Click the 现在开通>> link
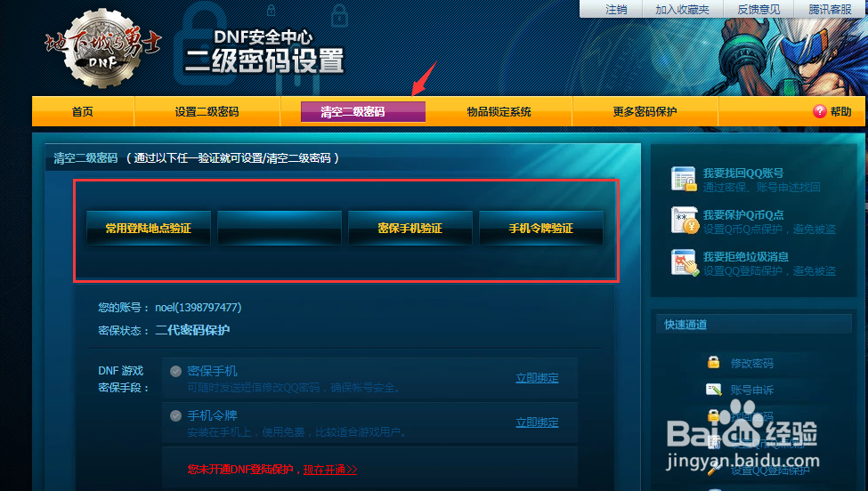Image resolution: width=868 pixels, height=491 pixels. point(330,470)
